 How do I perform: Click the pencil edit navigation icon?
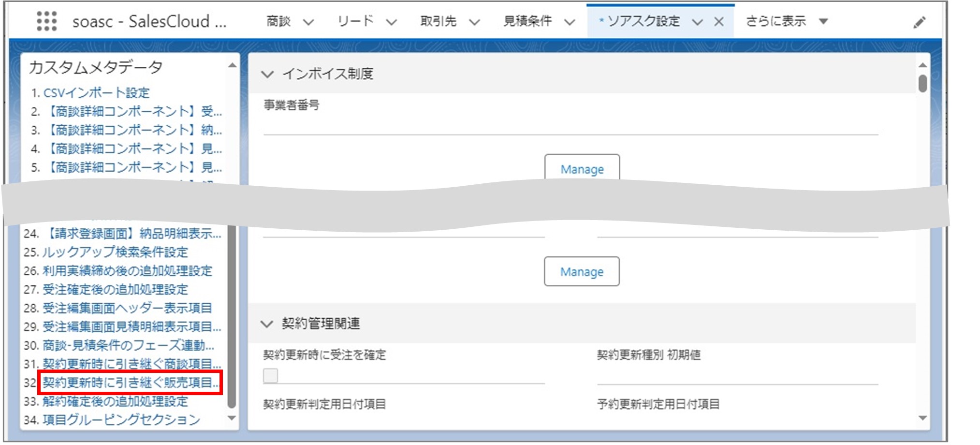[x=919, y=22]
